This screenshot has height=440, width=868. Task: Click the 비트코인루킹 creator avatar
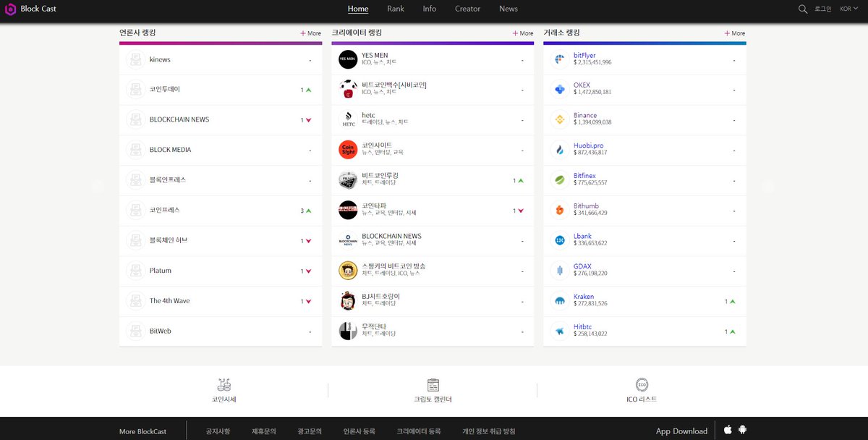pos(348,179)
